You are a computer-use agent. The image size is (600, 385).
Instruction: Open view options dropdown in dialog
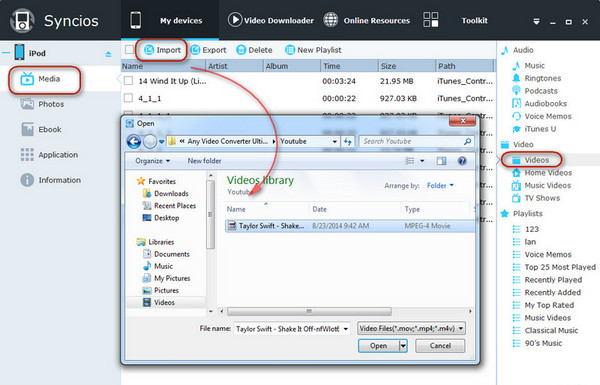click(422, 161)
